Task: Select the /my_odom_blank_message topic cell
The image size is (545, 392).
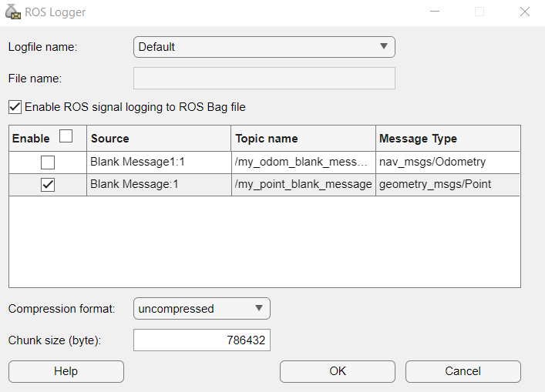Action: click(x=304, y=162)
